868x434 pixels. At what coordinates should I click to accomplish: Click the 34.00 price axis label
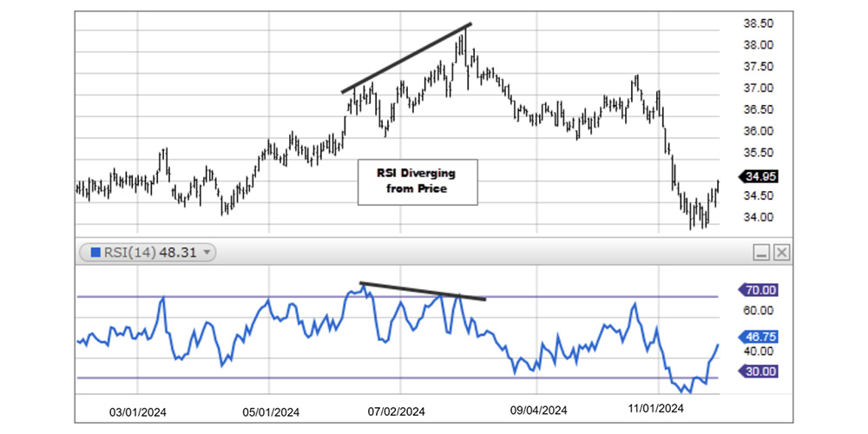759,217
